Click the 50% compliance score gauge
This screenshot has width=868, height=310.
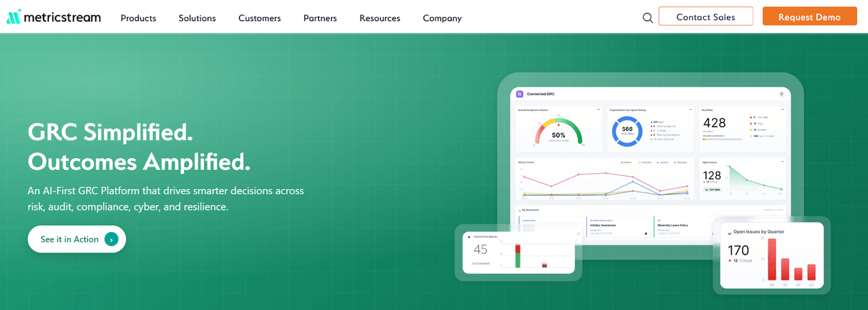pos(558,131)
